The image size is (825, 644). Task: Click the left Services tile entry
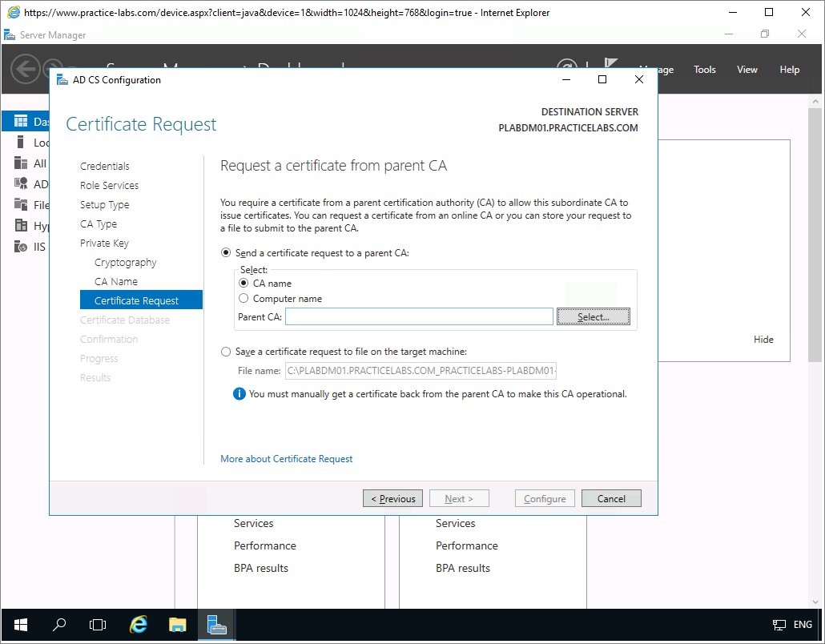coord(254,523)
